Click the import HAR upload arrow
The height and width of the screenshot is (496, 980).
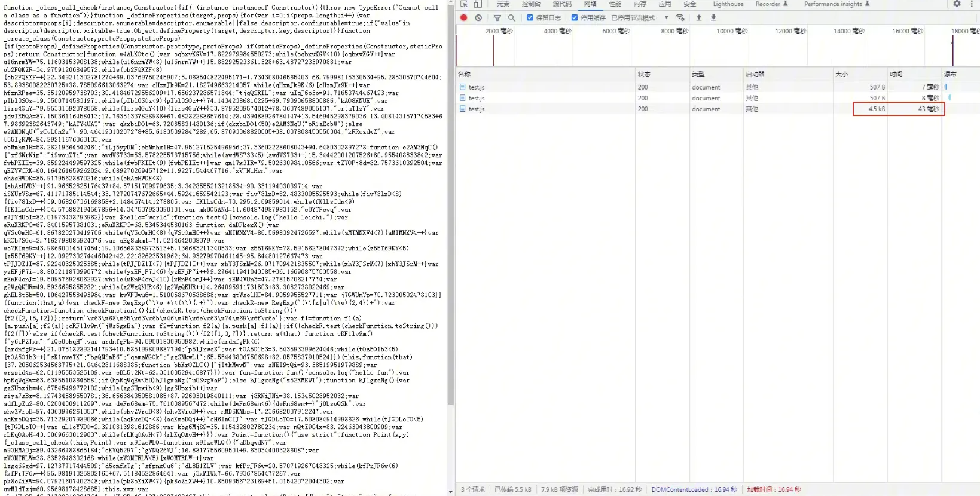tap(698, 18)
